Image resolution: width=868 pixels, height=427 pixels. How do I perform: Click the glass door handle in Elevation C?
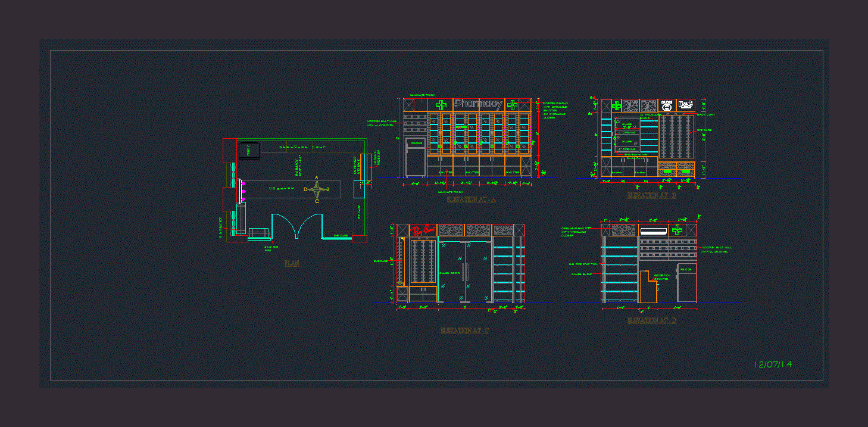[467, 273]
